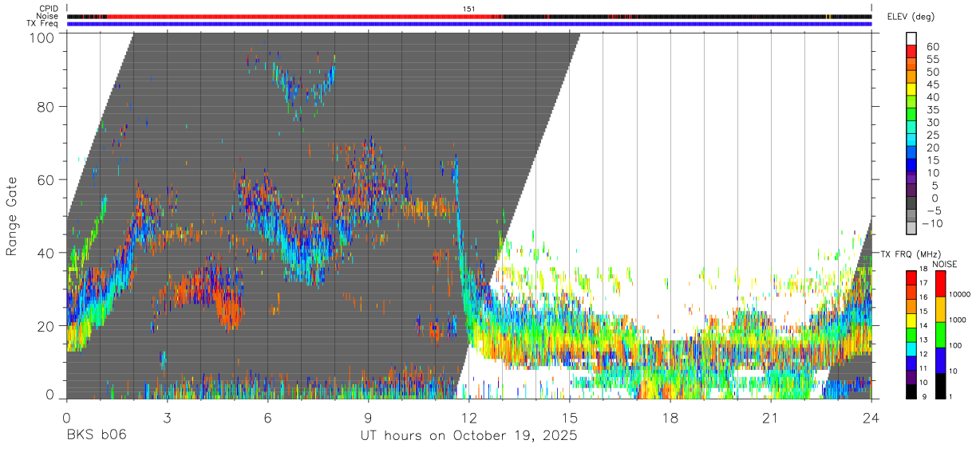This screenshot has height=452, width=980.
Task: Click the 'Noise' row label at top-left
Action: pos(47,16)
